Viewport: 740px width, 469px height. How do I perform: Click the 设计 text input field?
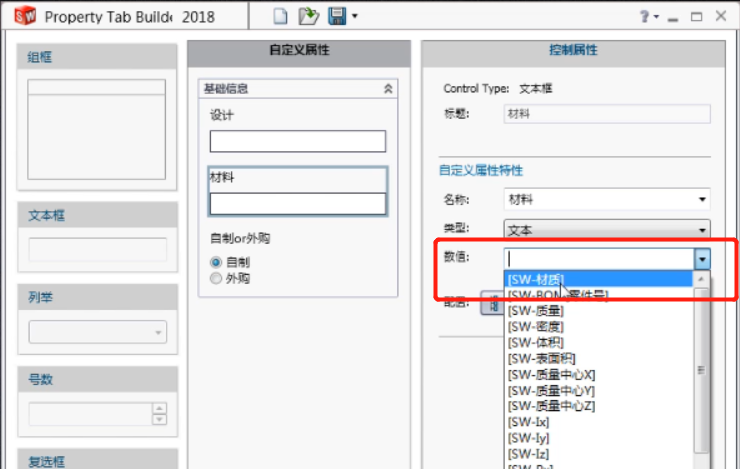click(x=297, y=141)
